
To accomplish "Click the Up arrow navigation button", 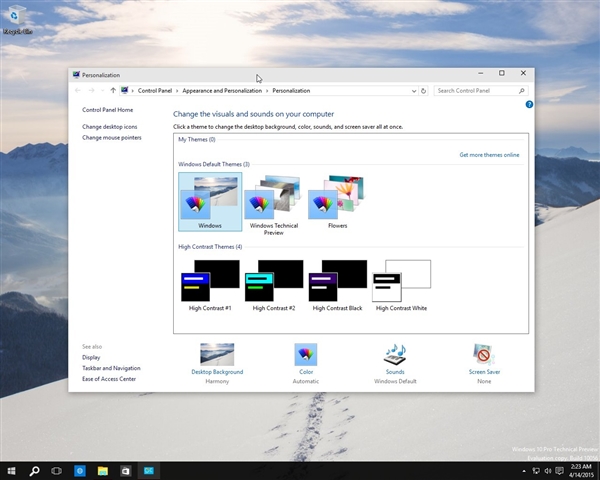I will point(112,90).
